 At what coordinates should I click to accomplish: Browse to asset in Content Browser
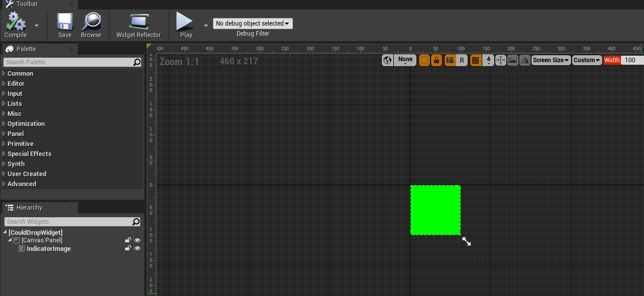pyautogui.click(x=91, y=25)
